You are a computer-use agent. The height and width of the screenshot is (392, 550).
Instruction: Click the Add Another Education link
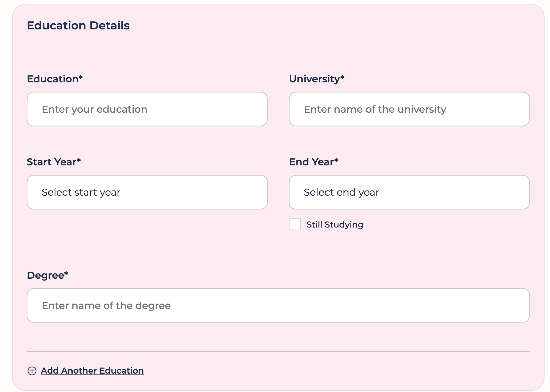(92, 371)
